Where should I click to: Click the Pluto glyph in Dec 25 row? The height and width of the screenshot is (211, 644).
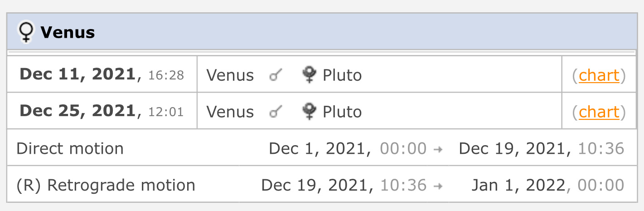click(x=309, y=112)
